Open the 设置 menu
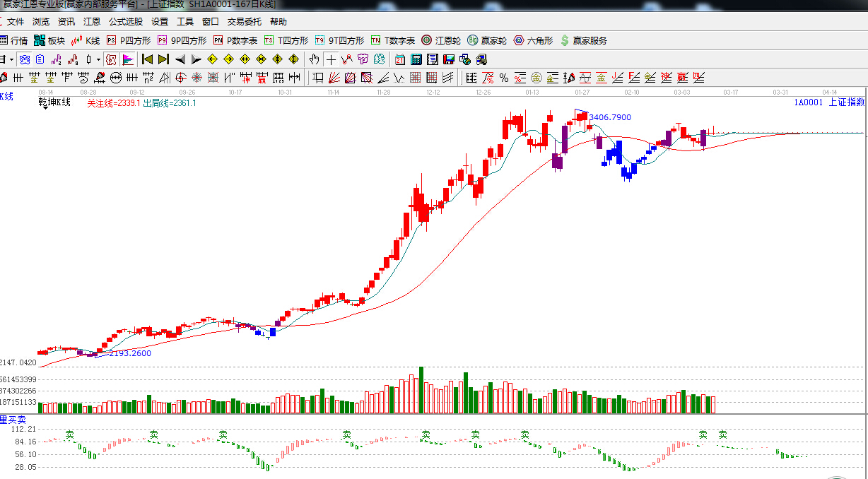The height and width of the screenshot is (479, 868). [x=160, y=22]
